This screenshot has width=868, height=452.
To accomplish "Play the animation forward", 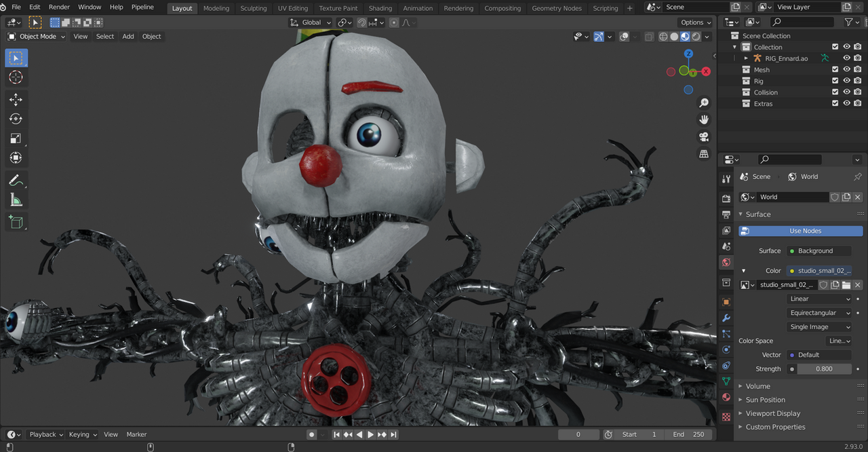I will 370,434.
